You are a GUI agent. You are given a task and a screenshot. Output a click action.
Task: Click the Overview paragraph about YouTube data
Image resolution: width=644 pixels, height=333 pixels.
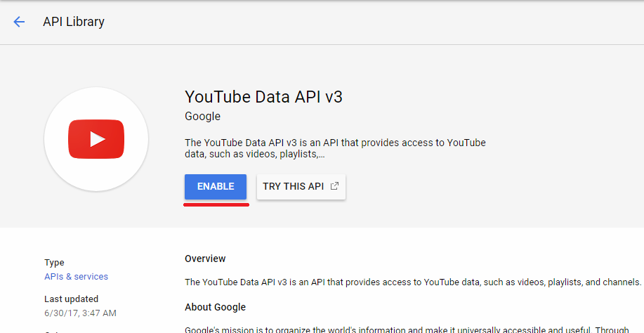(x=413, y=282)
